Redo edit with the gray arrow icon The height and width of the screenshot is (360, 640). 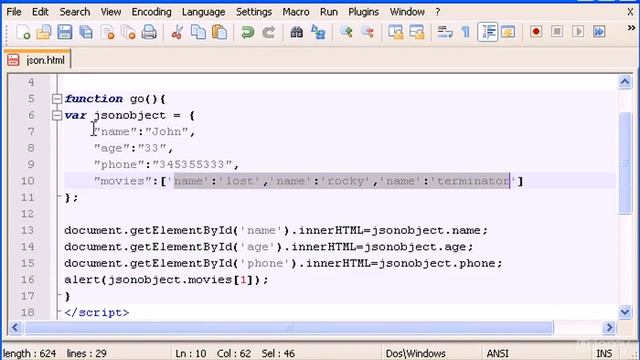pos(268,32)
